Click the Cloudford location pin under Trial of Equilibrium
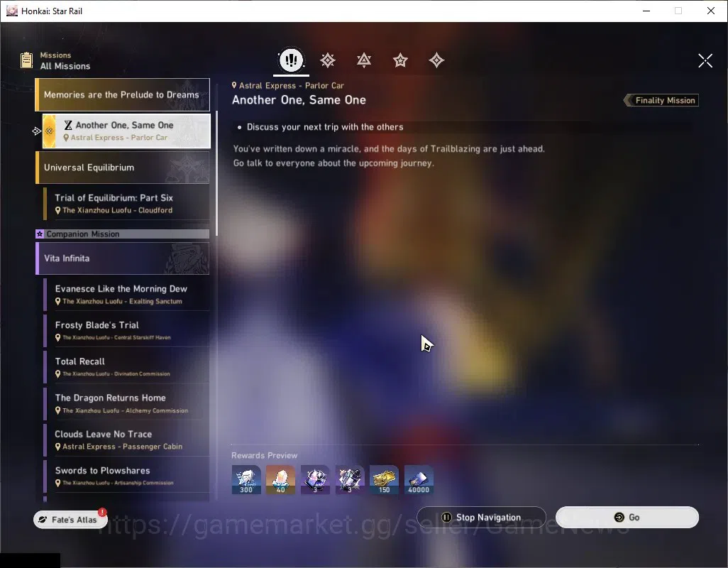 click(x=58, y=210)
